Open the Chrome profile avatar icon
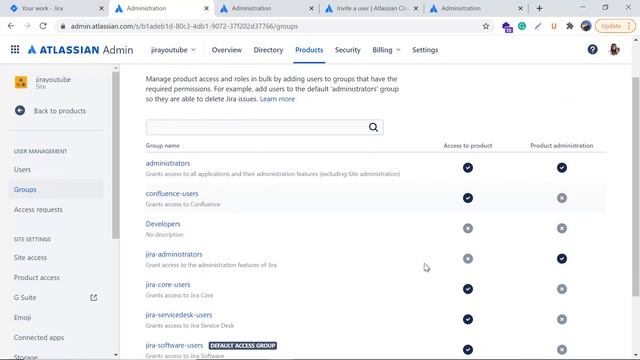Image resolution: width=640 pixels, height=360 pixels. (x=586, y=26)
